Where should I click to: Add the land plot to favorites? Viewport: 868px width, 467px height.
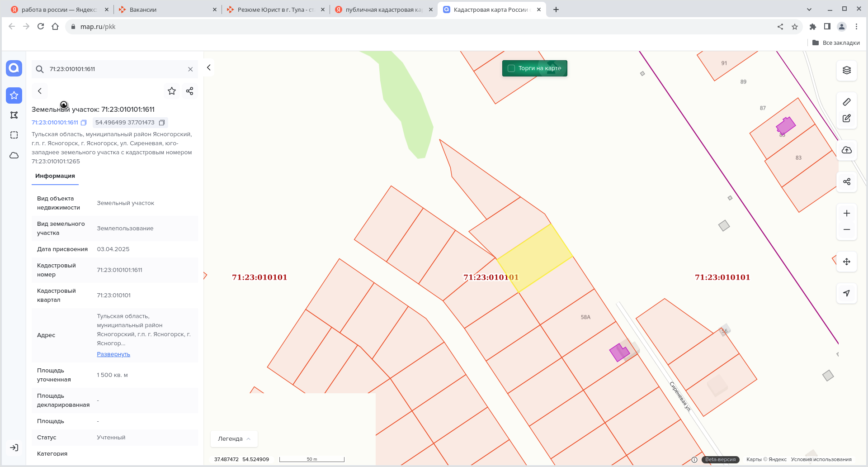(x=172, y=91)
